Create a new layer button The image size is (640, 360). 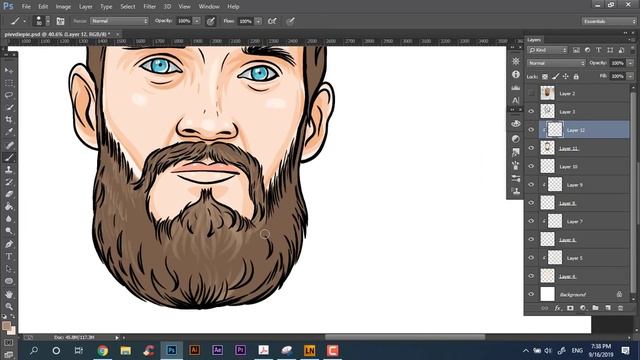608,308
